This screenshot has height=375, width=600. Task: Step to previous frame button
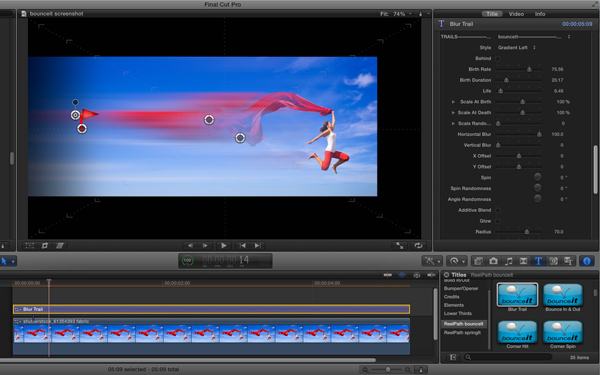click(x=190, y=246)
